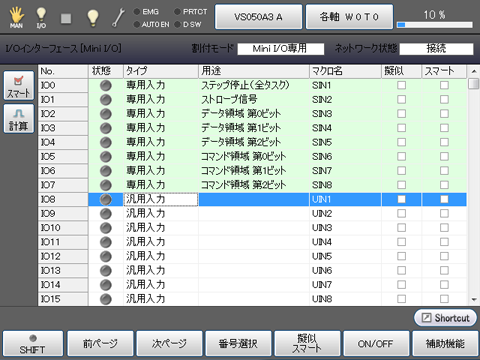This screenshot has width=480, height=360.
Task: Open the wrench settings icon
Action: (x=118, y=17)
